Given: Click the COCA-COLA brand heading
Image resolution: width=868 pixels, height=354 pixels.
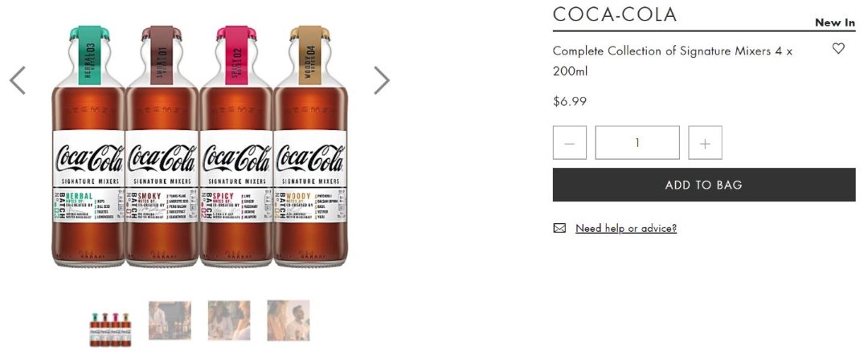Looking at the screenshot, I should click(615, 14).
